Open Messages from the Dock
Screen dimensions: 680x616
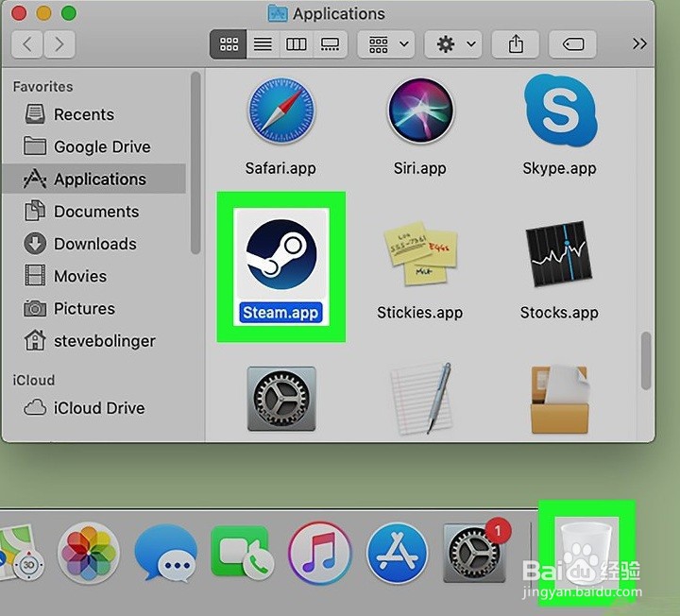coord(165,552)
